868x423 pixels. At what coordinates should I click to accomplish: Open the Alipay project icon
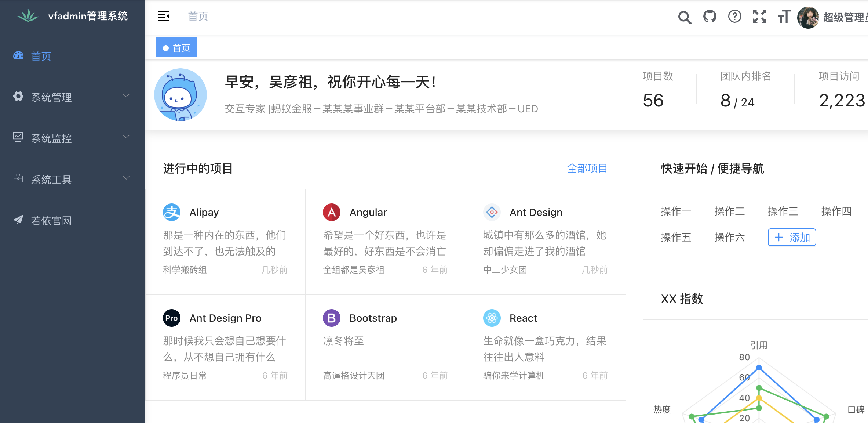pos(172,212)
